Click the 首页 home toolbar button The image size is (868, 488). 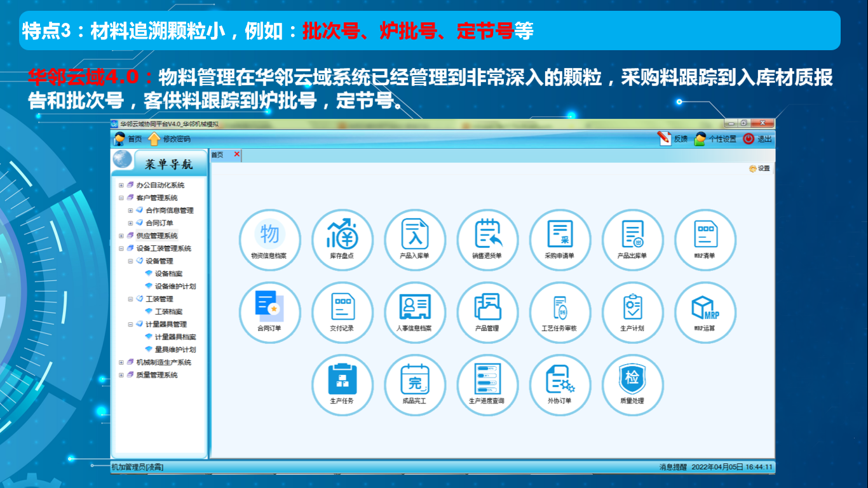point(128,139)
